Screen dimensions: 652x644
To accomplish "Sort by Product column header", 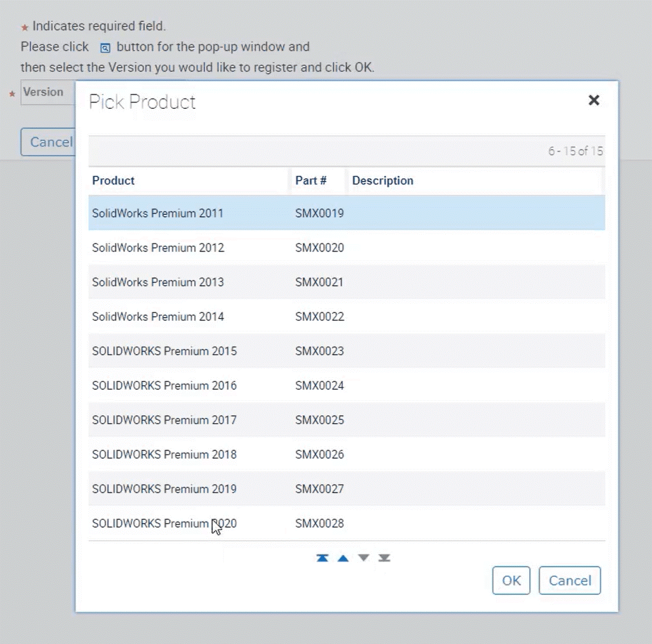I will (114, 181).
